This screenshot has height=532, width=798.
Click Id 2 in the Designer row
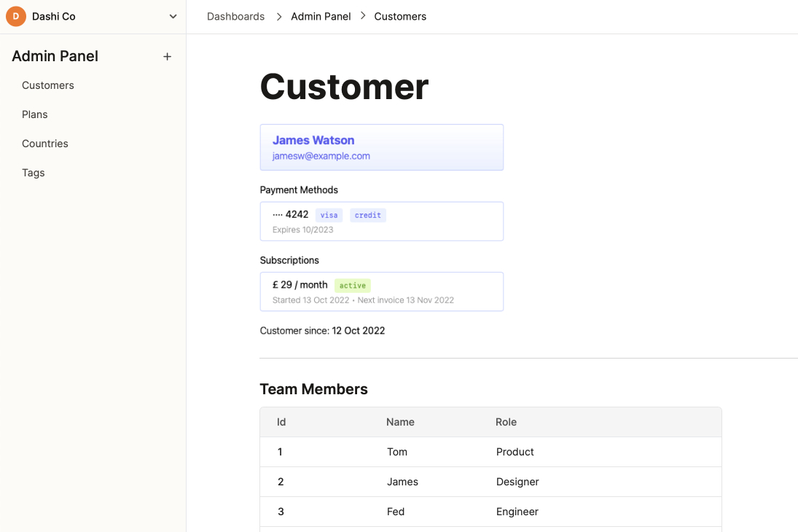281,482
